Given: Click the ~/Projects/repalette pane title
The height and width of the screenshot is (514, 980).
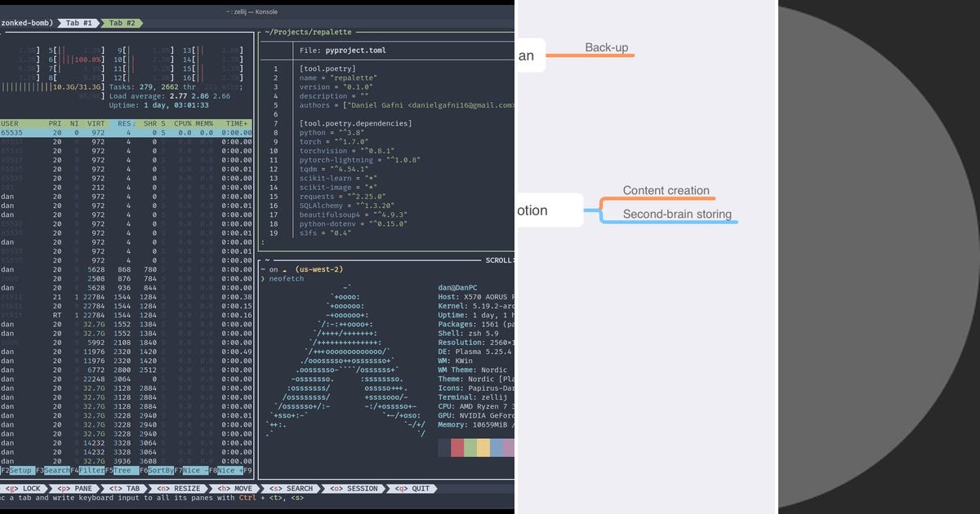Looking at the screenshot, I should pos(306,33).
